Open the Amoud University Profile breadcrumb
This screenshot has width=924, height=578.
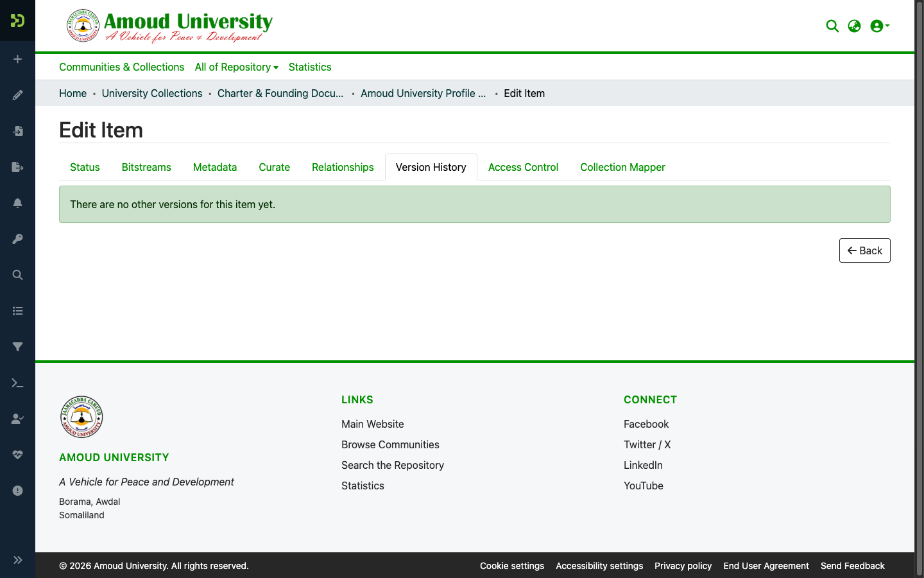[424, 93]
